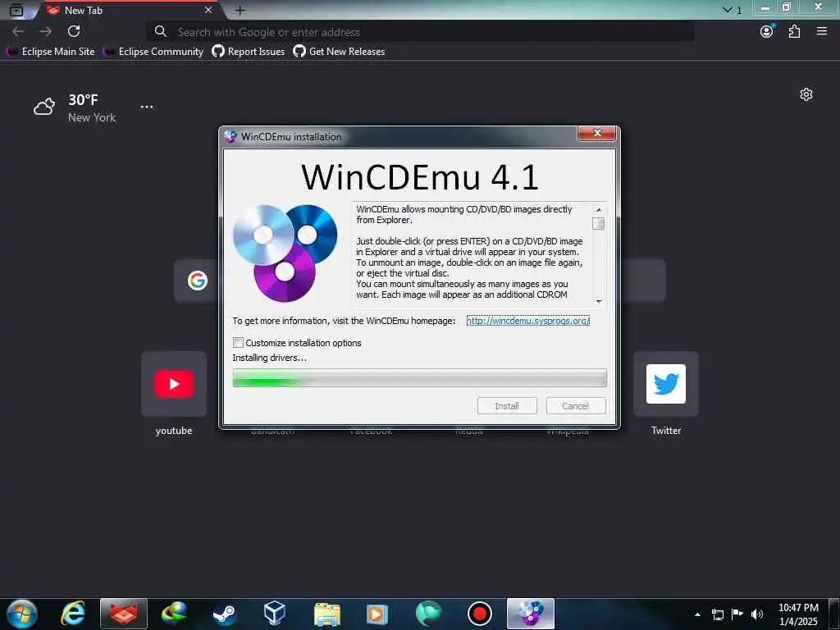Launch Internet Explorer from taskbar
840x630 pixels.
point(73,614)
